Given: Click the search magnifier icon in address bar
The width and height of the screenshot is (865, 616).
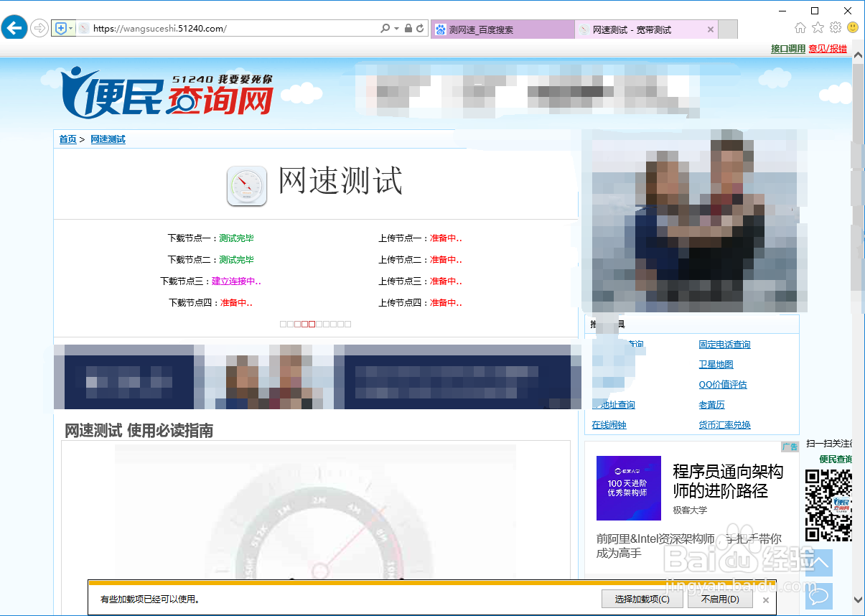Looking at the screenshot, I should 385,29.
